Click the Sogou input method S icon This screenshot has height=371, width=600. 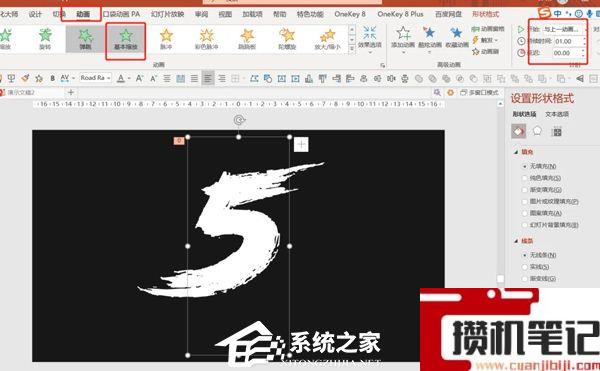point(544,13)
